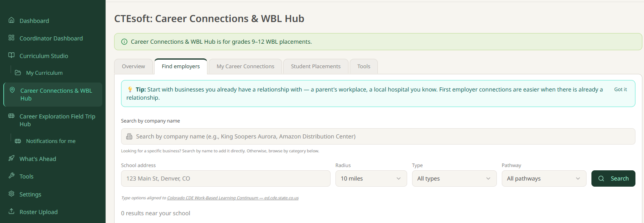644x223 pixels.
Task: Dismiss the tip with Got it
Action: 620,89
